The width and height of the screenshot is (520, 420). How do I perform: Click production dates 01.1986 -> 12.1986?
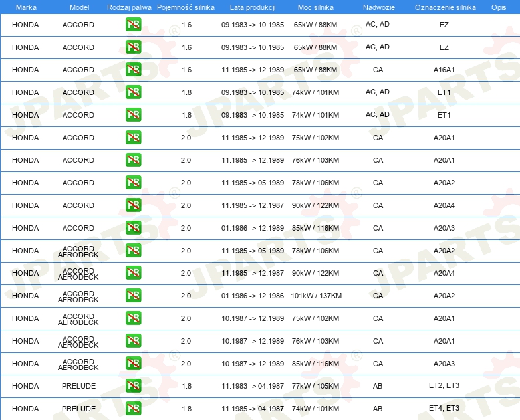[253, 296]
